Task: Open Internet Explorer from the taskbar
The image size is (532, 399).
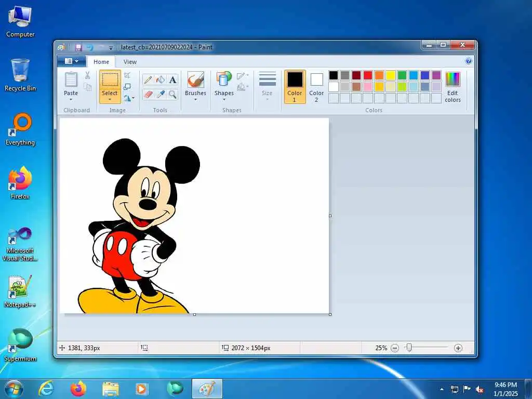Action: coord(46,389)
